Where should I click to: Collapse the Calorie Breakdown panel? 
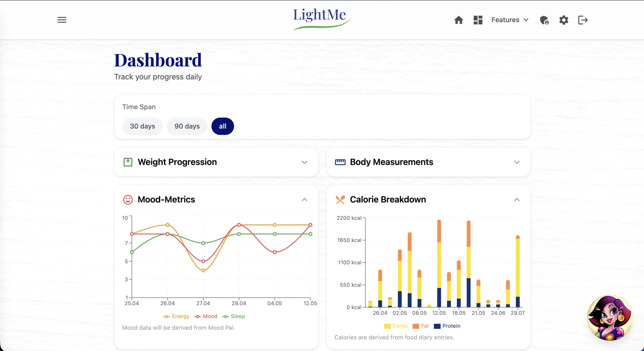(x=517, y=200)
